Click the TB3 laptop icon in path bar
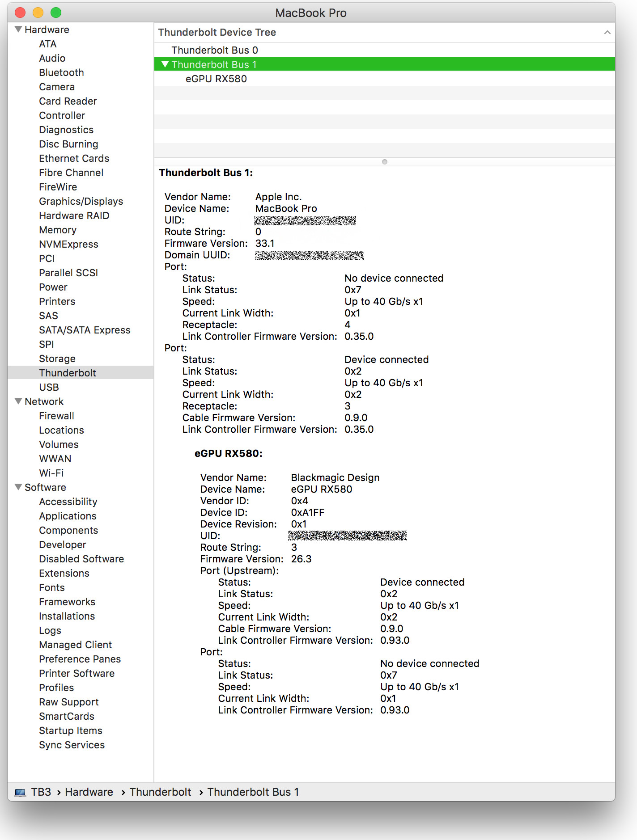The height and width of the screenshot is (840, 637). [x=20, y=792]
